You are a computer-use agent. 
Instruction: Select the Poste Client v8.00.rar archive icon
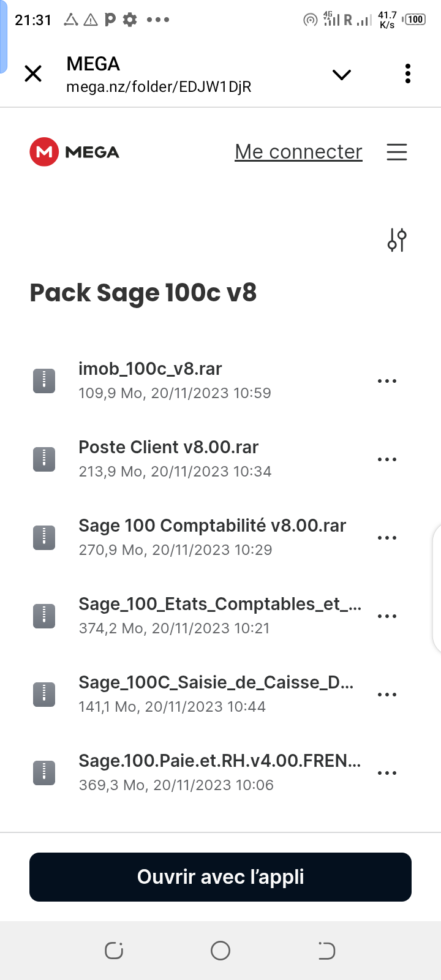point(44,459)
